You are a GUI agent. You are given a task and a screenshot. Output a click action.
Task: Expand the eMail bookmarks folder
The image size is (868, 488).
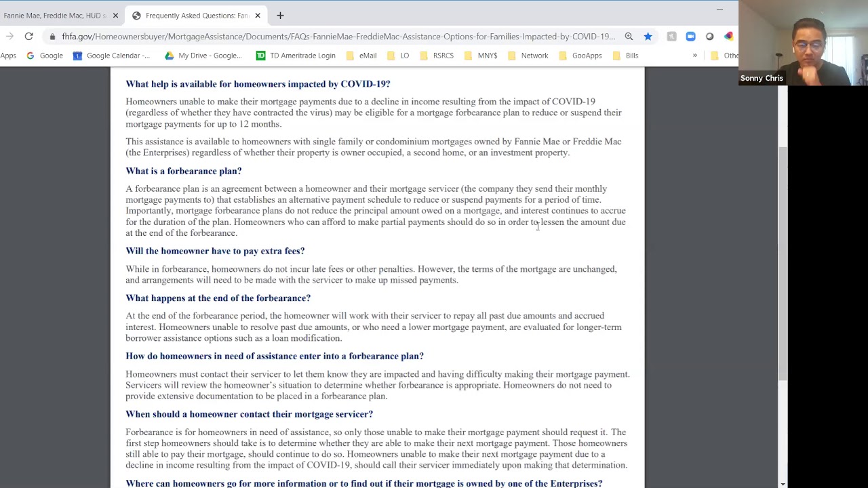[361, 56]
